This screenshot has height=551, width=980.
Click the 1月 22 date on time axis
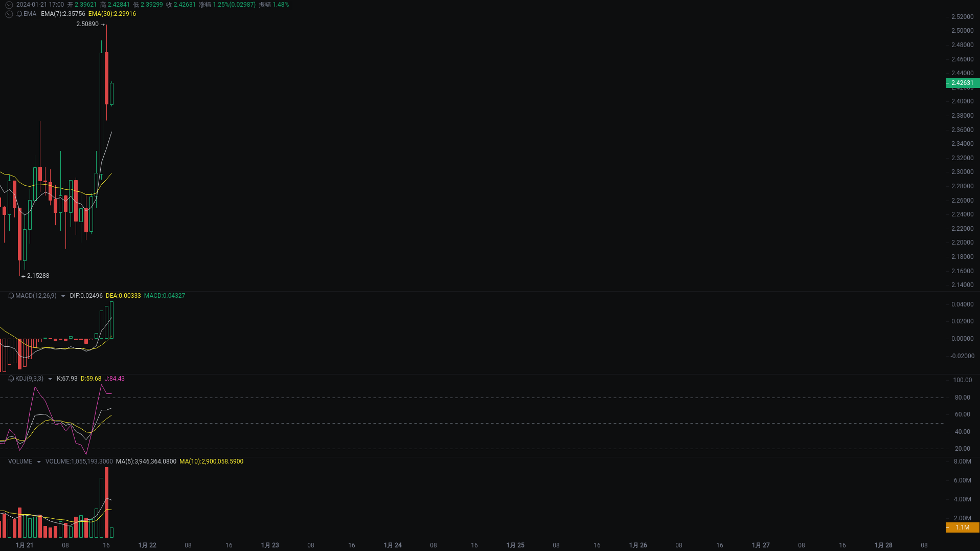pyautogui.click(x=147, y=545)
